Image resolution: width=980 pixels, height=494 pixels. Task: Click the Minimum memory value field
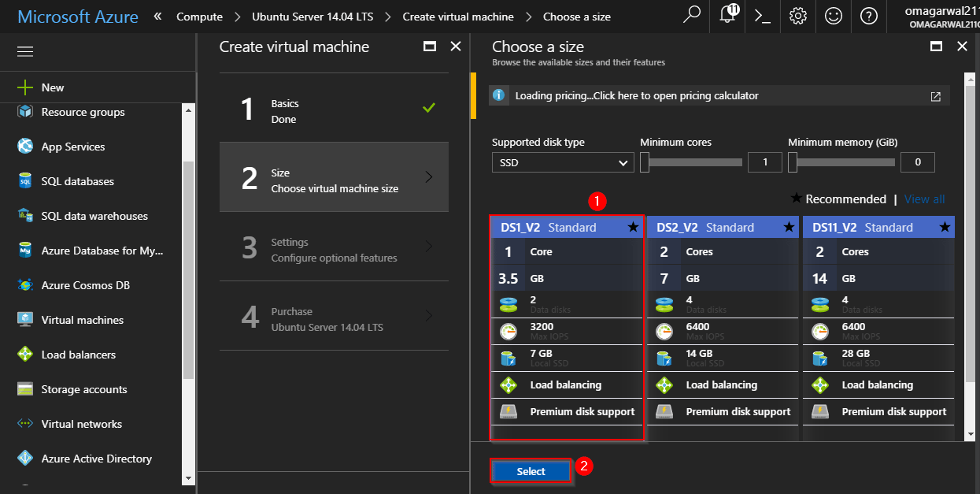click(x=918, y=162)
